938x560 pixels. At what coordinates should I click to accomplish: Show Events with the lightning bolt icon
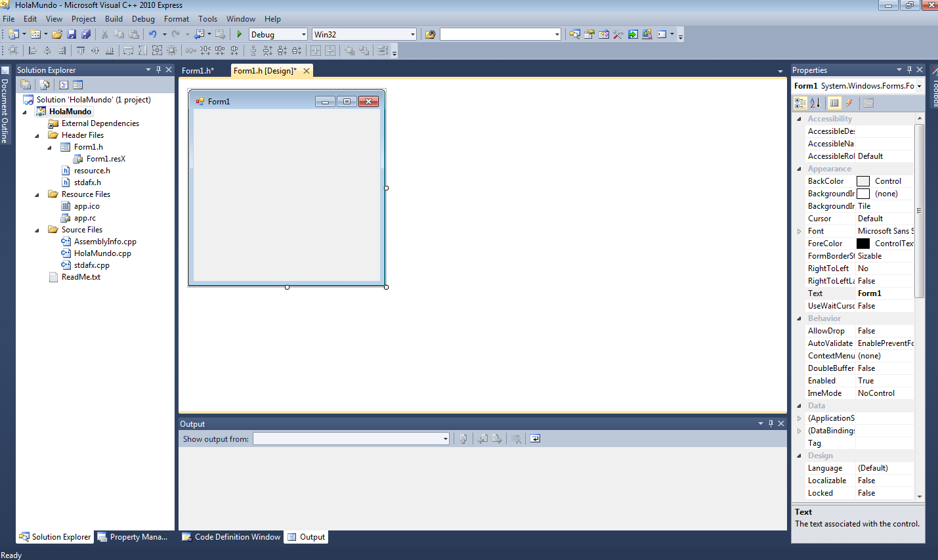click(x=849, y=103)
